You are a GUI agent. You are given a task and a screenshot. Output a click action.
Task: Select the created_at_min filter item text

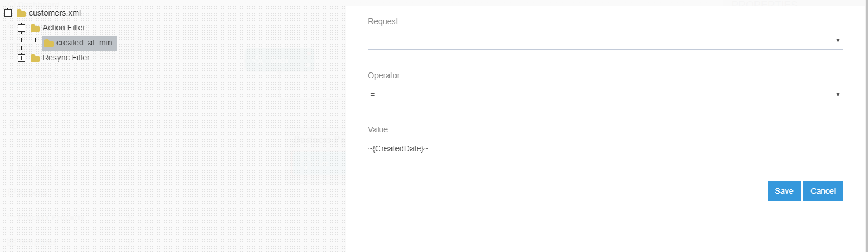(84, 43)
